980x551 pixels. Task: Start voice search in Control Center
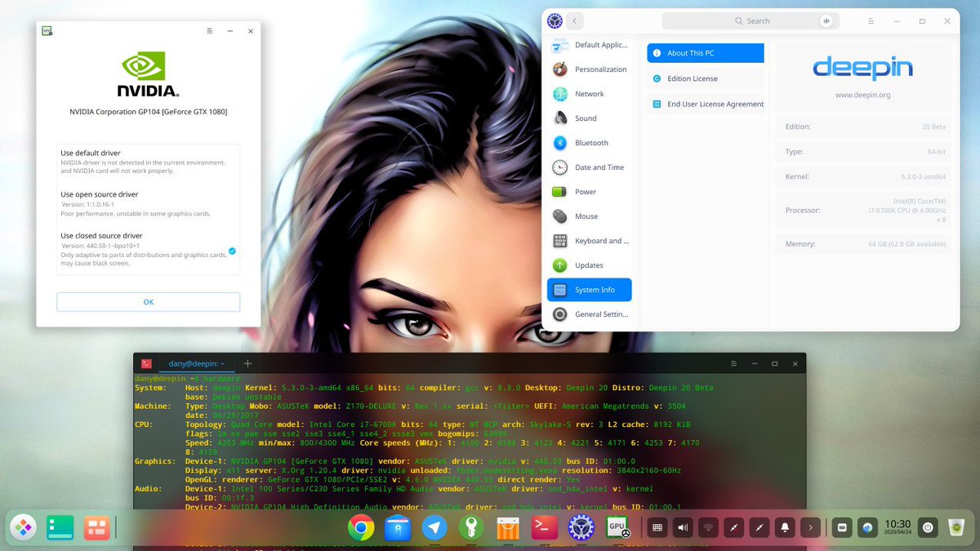pos(826,20)
